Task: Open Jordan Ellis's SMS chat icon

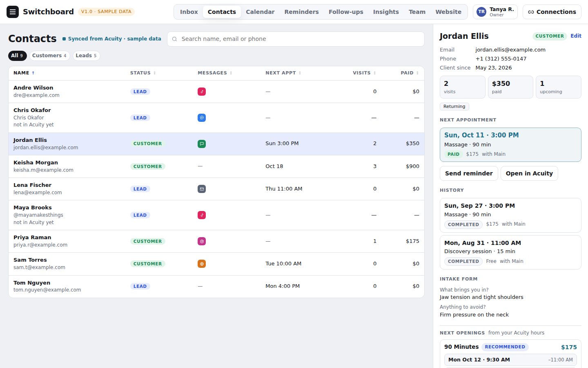Action: coord(202,144)
